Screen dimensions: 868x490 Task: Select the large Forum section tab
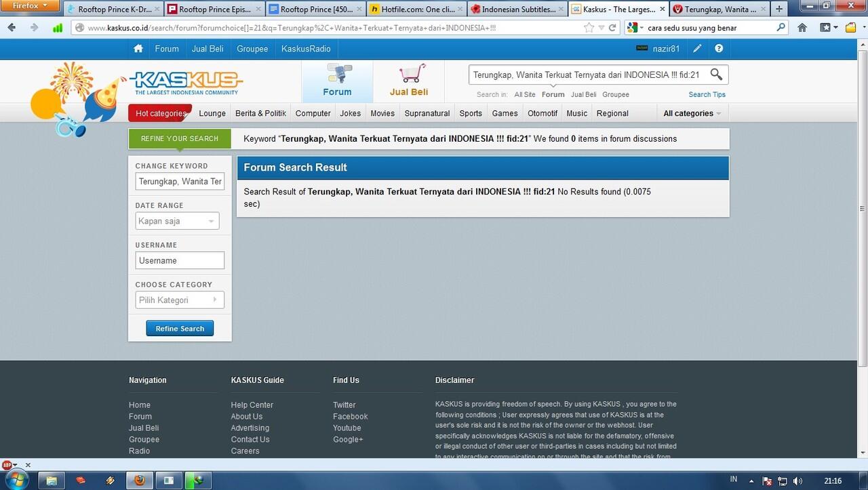(337, 81)
